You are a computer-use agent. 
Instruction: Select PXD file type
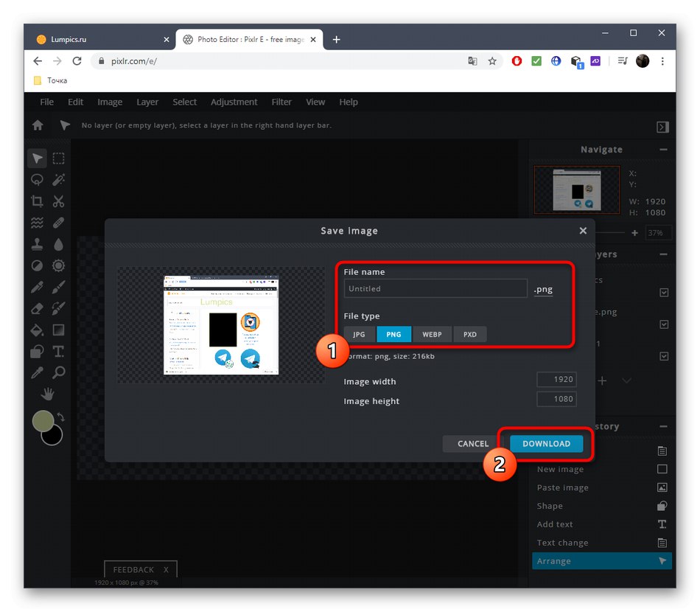pyautogui.click(x=469, y=334)
